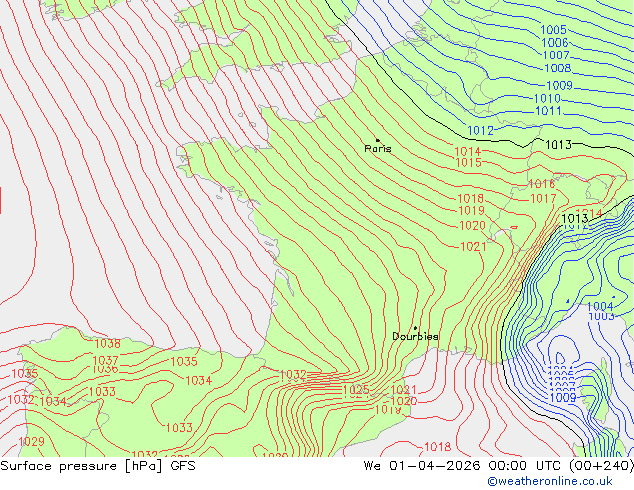Image resolution: width=634 pixels, height=490 pixels.
Task: Select the red 1038 label over Spain's coast
Action: click(x=107, y=344)
